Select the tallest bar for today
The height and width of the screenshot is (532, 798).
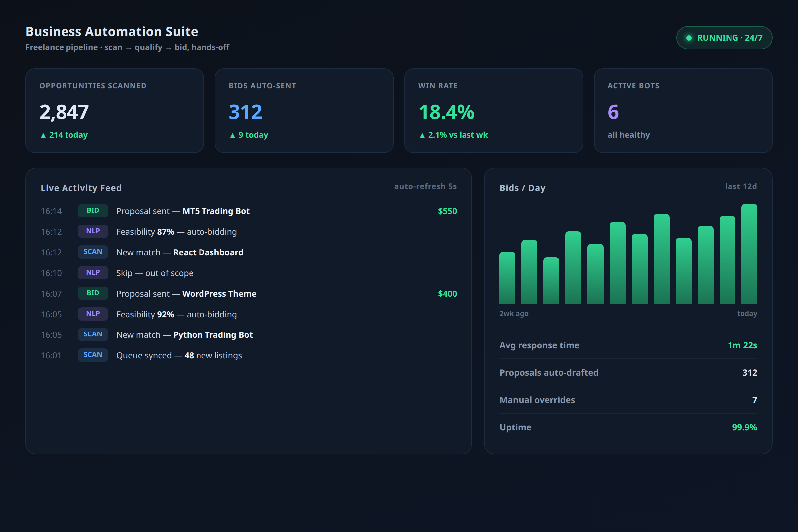pyautogui.click(x=749, y=254)
